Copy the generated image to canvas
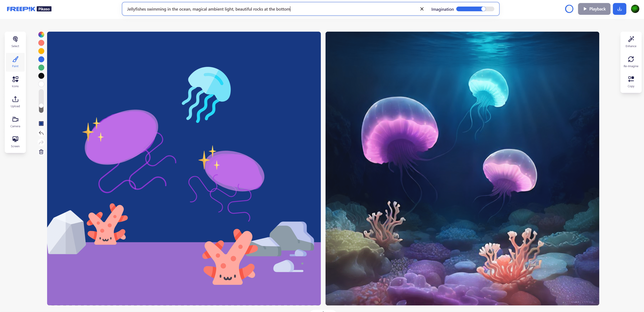 pyautogui.click(x=631, y=82)
